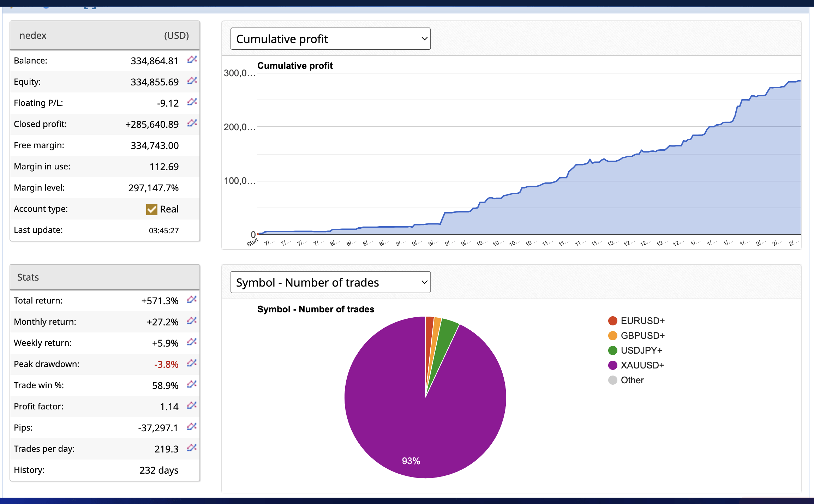Show the chart for Closed profit
The image size is (814, 504).
[192, 123]
